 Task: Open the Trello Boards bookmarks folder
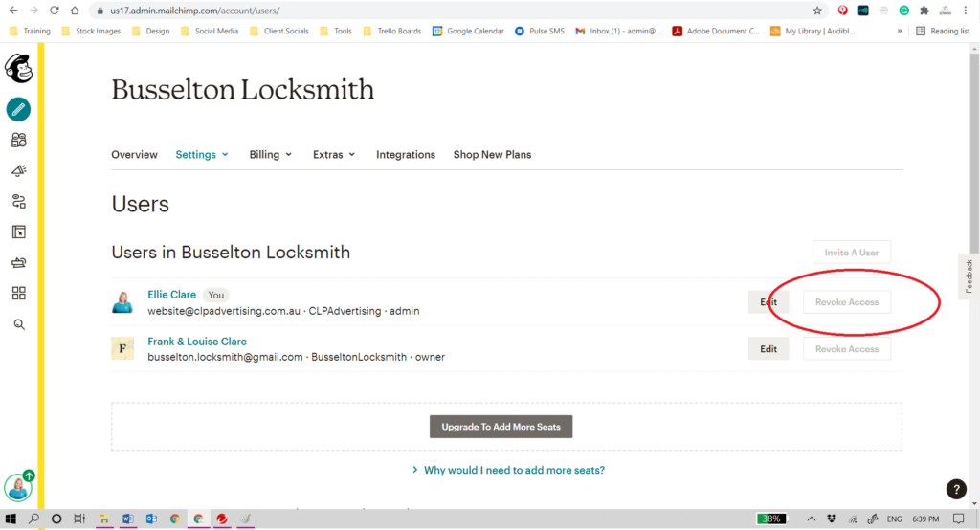click(391, 31)
